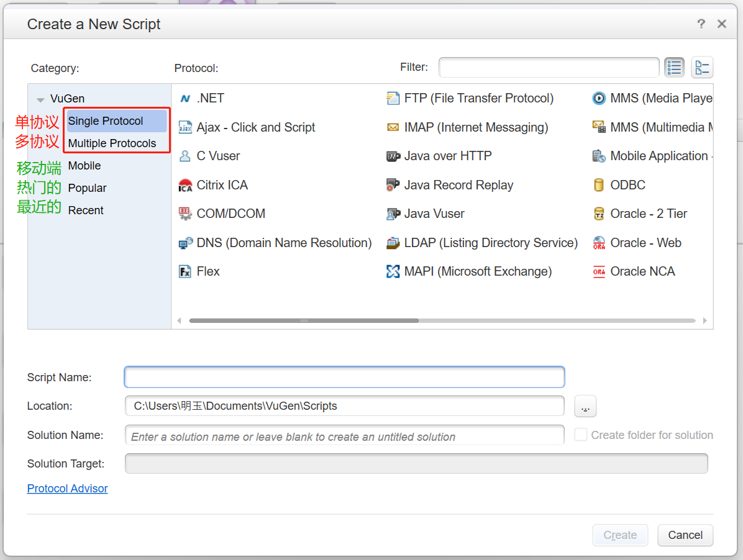Open the Protocol Advisor link
The image size is (743, 560).
click(67, 489)
